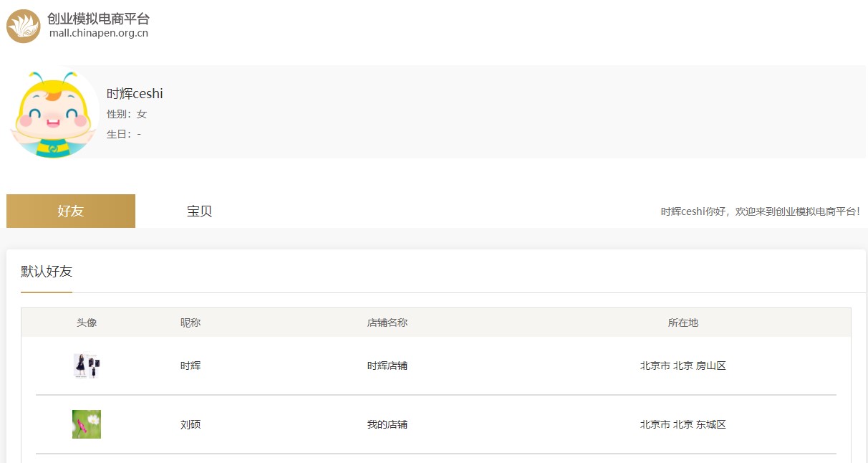868x463 pixels.
Task: Open 时辉's avatar thumbnail
Action: tap(87, 366)
